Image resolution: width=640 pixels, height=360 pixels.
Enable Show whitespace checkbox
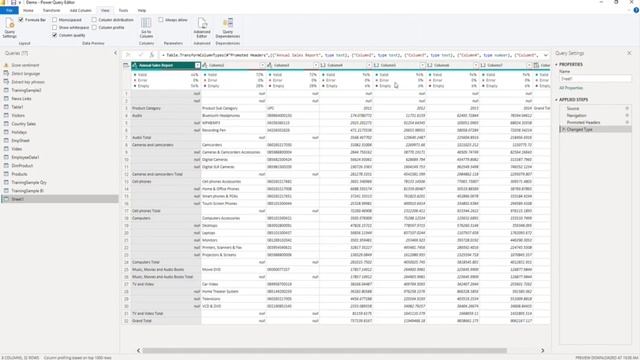(x=54, y=27)
